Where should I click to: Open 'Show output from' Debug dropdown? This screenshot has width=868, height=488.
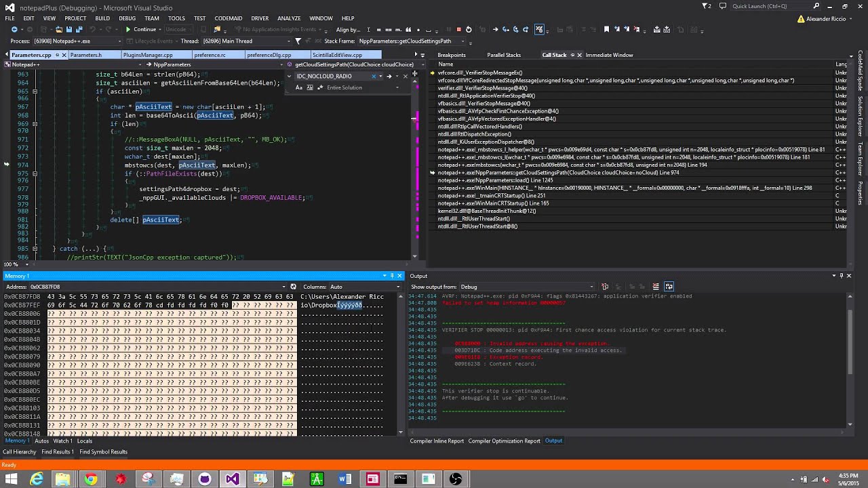coord(527,287)
